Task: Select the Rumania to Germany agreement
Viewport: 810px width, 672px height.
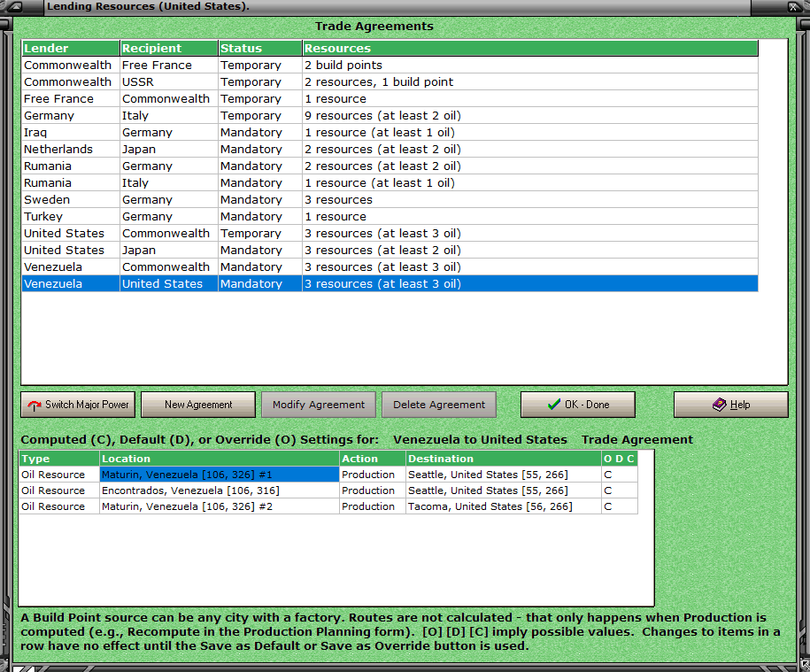Action: coord(390,166)
